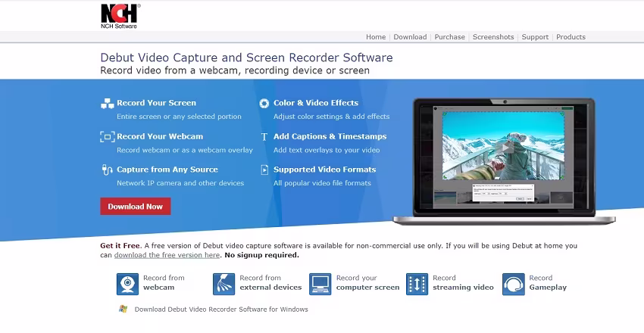Click the Capture from Any Source heading

coord(167,170)
